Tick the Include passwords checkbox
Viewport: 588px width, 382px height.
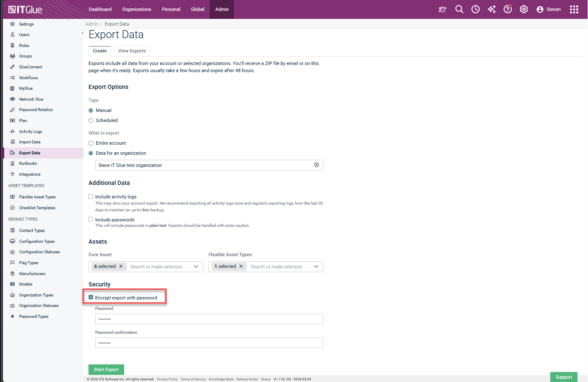(x=91, y=219)
